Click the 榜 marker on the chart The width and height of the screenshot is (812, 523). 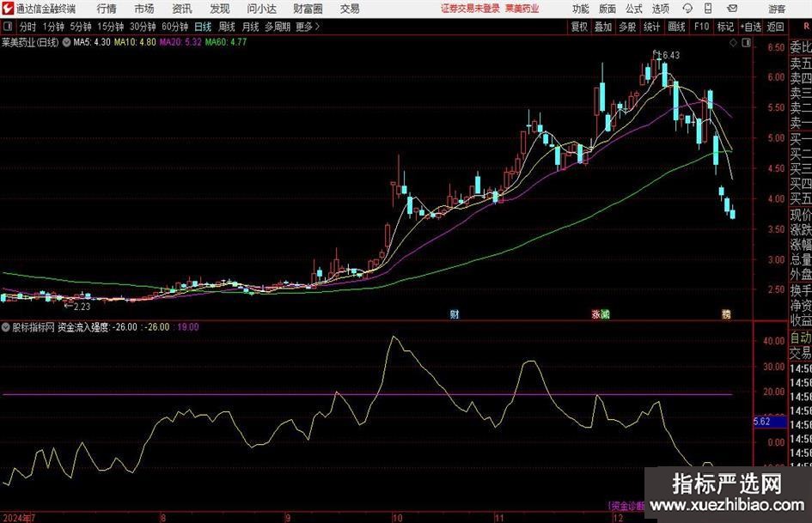tap(727, 313)
